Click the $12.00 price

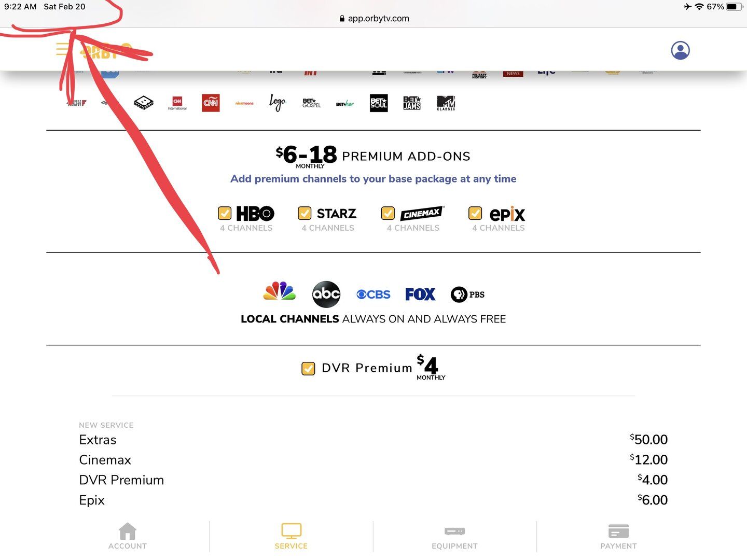tap(649, 460)
